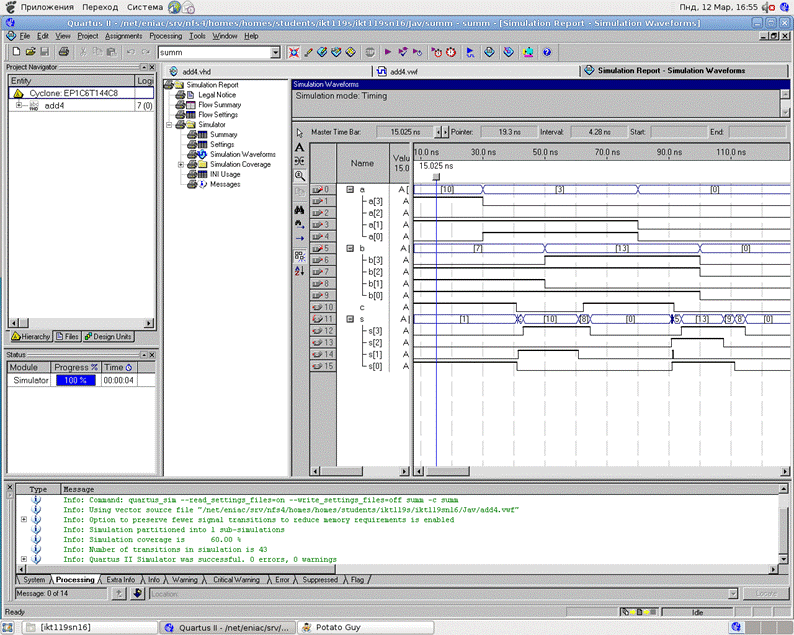
Task: Click the blue Help question icon
Action: [547, 52]
